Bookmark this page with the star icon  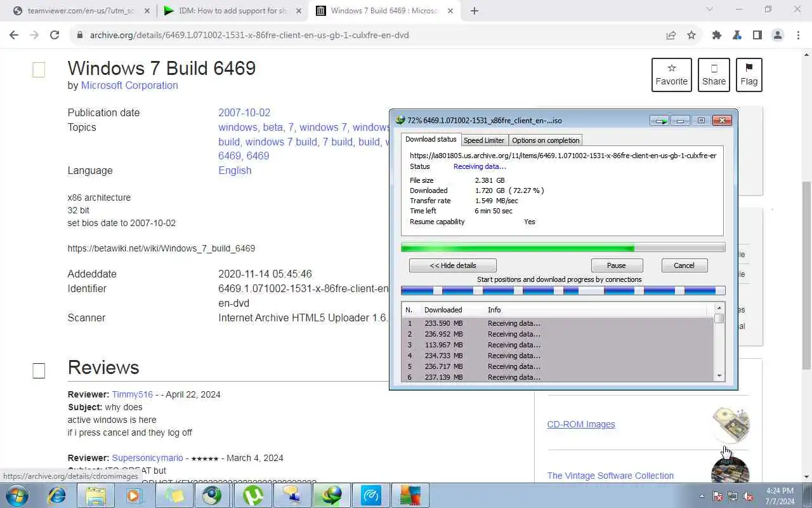691,35
